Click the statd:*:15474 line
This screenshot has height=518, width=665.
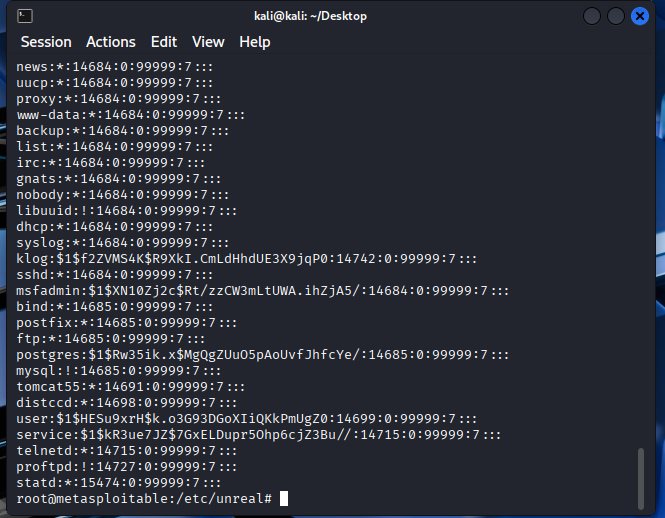(119, 483)
